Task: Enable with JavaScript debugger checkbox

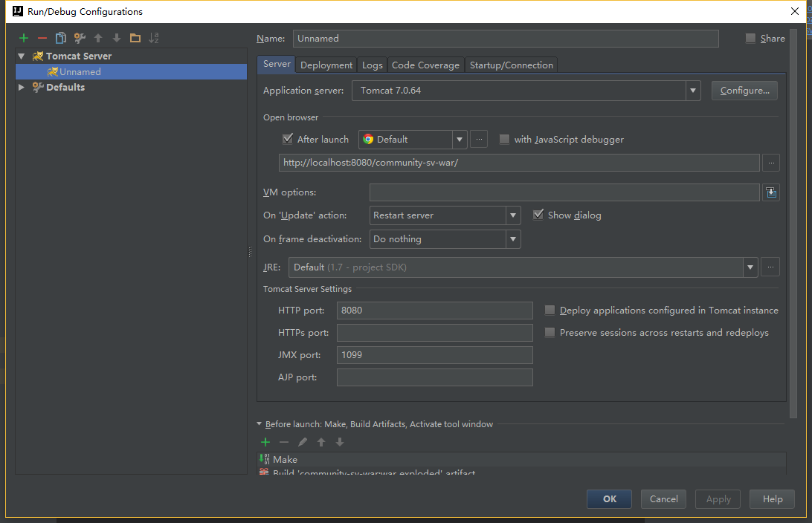Action: 504,139
